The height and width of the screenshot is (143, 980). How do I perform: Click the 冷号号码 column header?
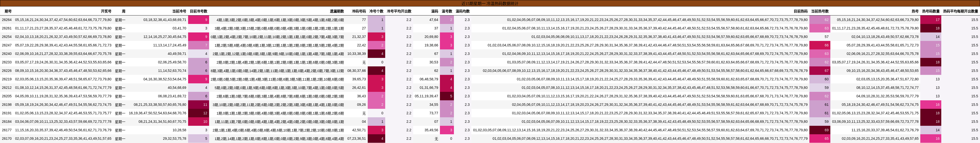359,11
